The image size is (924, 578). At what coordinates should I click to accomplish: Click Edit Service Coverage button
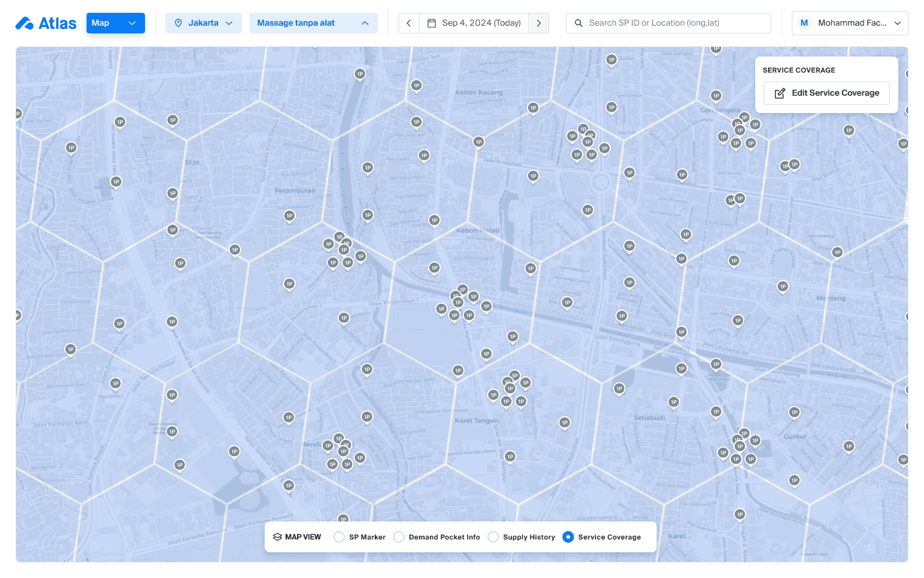click(x=826, y=93)
